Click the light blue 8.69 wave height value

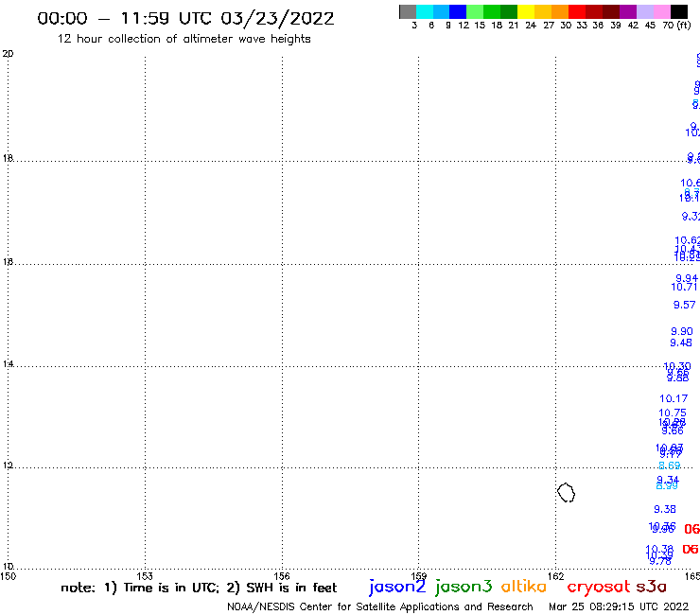[x=670, y=466]
